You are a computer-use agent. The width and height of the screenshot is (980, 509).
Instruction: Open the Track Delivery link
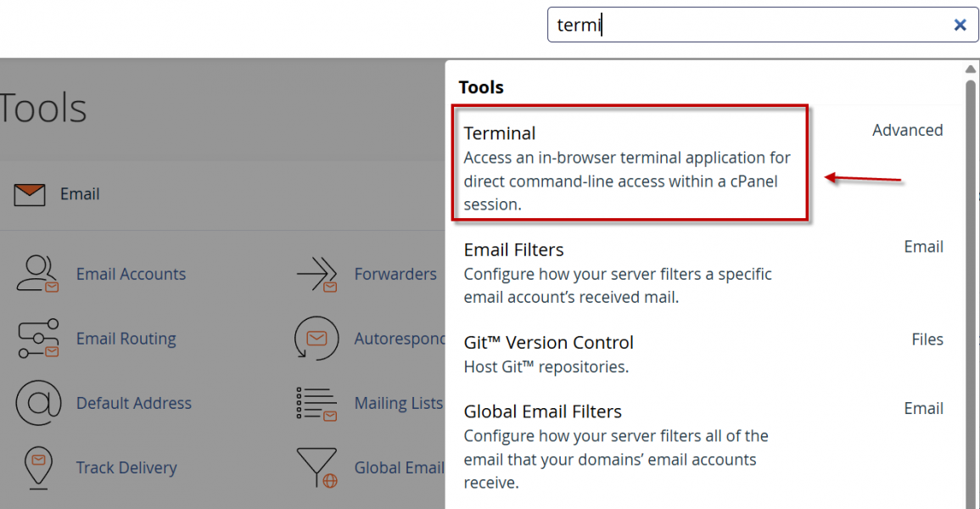[126, 467]
